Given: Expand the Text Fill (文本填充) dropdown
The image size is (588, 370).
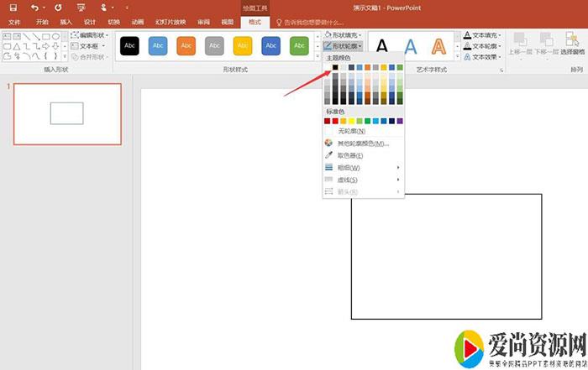Looking at the screenshot, I should (483, 35).
